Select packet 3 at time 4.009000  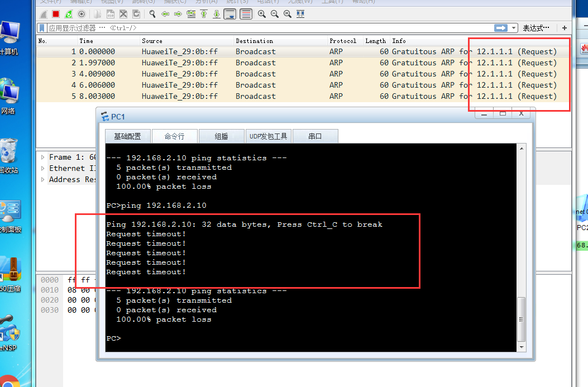[x=304, y=74]
